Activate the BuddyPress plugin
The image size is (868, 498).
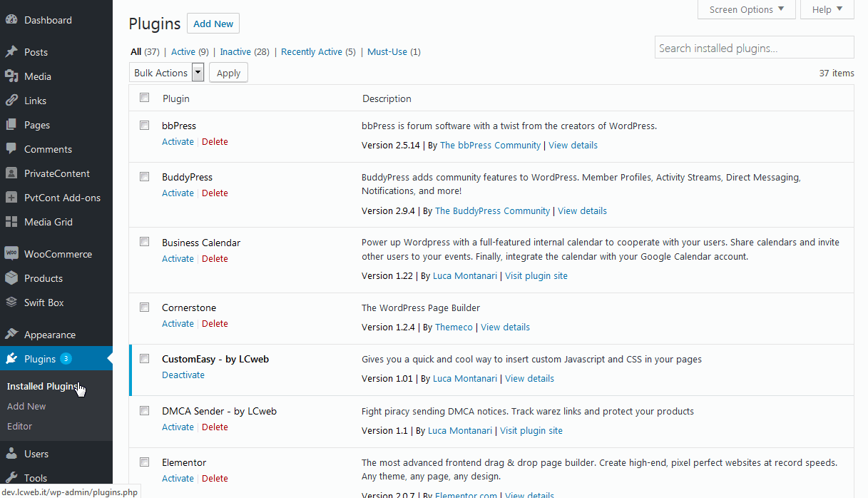178,193
